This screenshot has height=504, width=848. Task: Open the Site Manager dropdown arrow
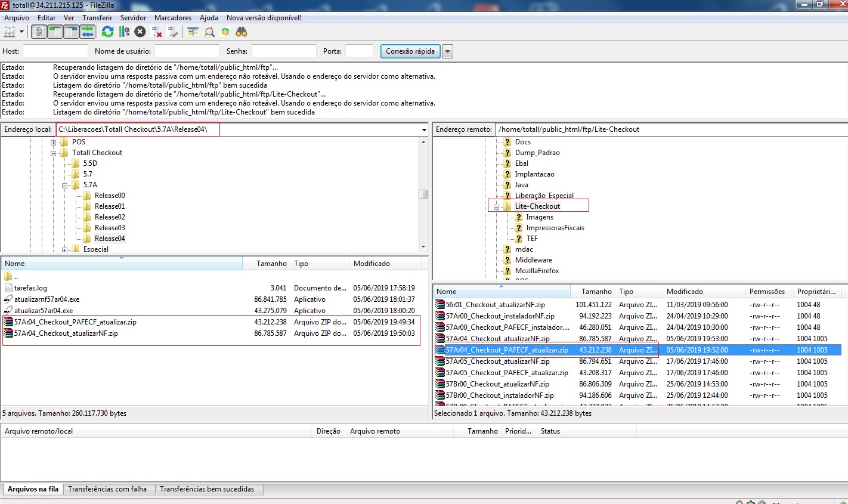22,32
